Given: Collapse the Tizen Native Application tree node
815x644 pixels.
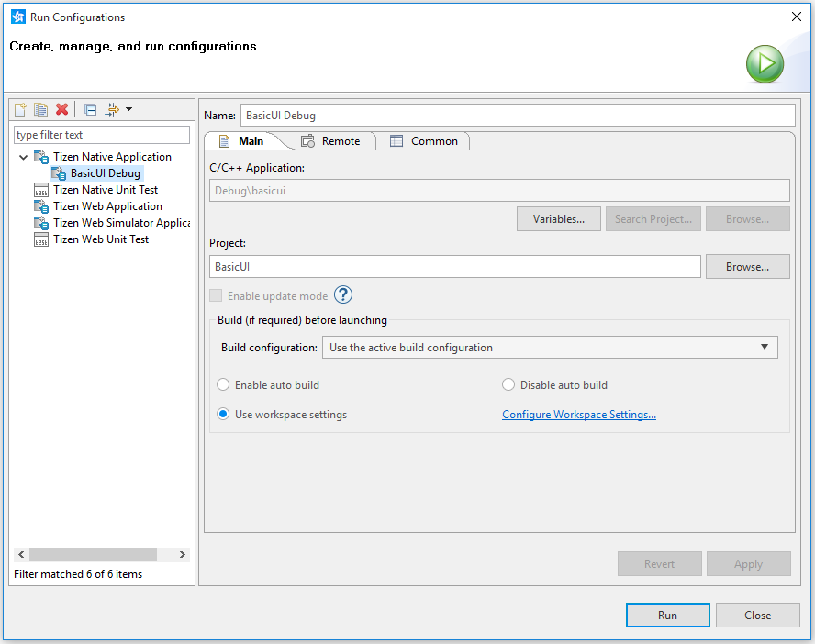Looking at the screenshot, I should [x=24, y=157].
